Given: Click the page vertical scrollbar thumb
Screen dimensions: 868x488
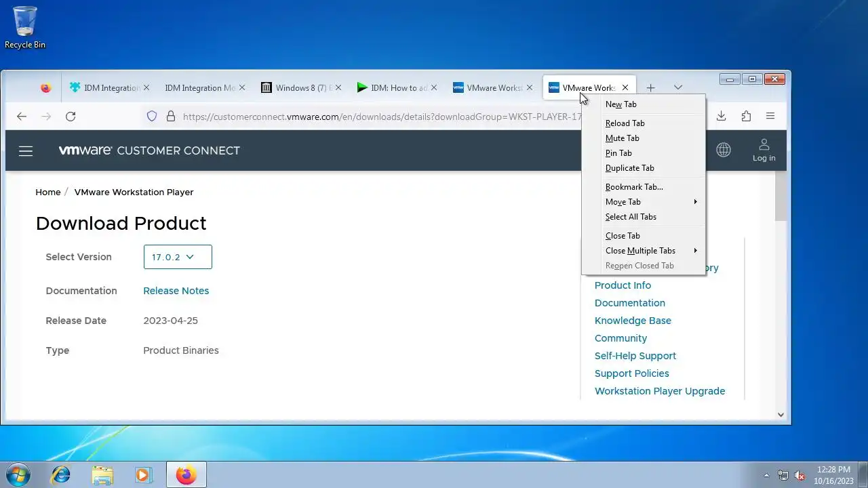Looking at the screenshot, I should [x=781, y=195].
